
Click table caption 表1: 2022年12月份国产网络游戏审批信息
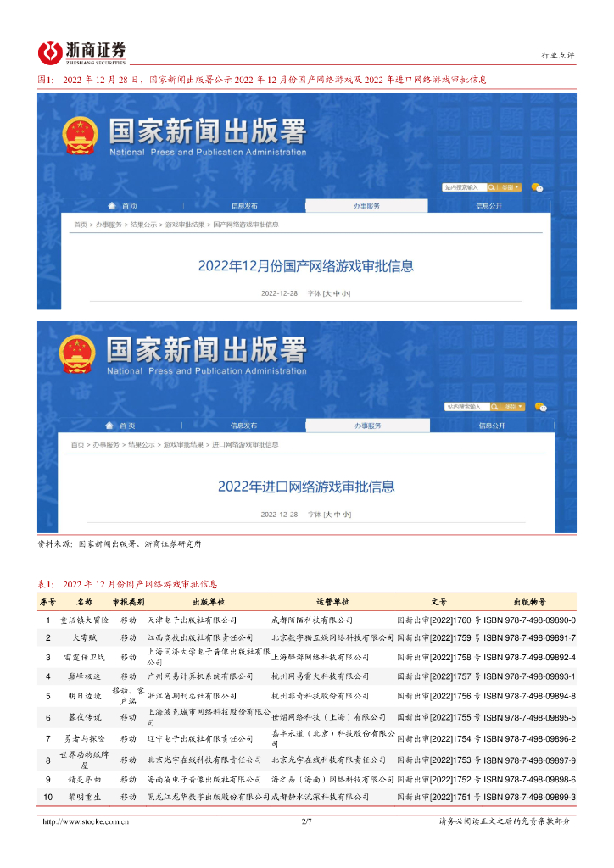coord(127,584)
